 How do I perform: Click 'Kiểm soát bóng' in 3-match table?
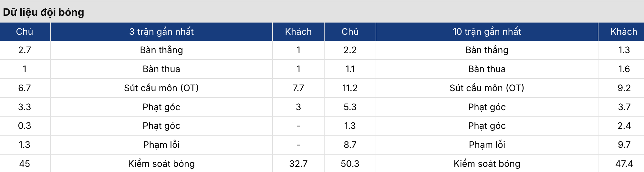pyautogui.click(x=161, y=164)
